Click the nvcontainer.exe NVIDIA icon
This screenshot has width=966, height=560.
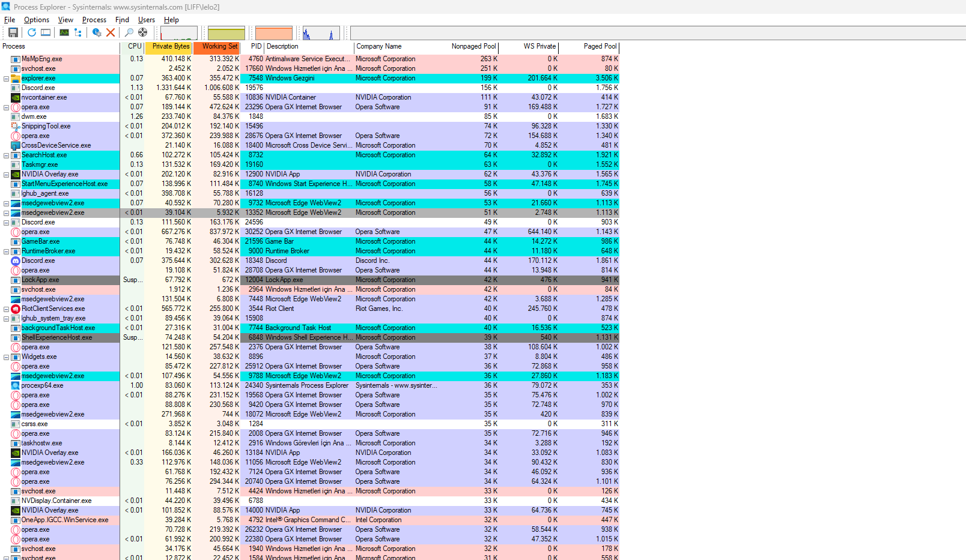click(x=16, y=97)
